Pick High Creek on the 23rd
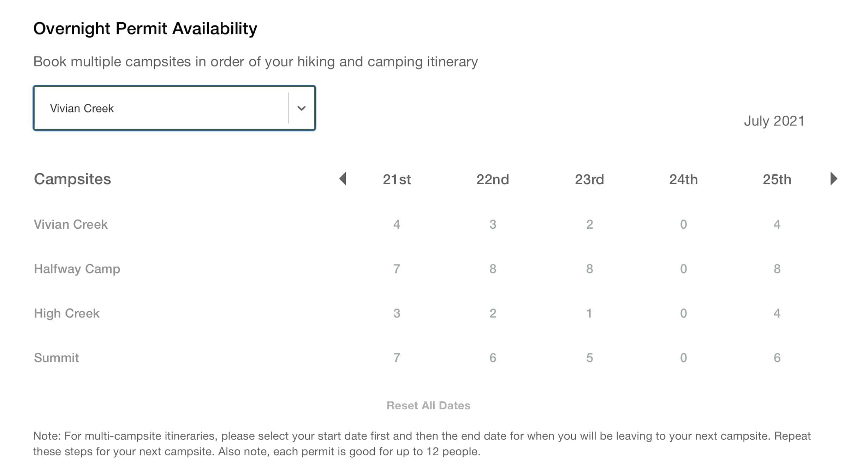This screenshot has width=868, height=475. 589,313
